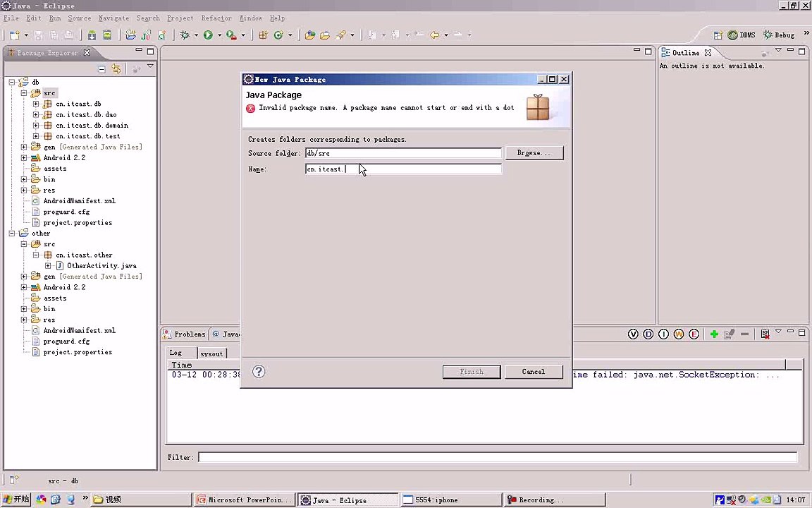The width and height of the screenshot is (812, 508).
Task: Click the help question mark in dialog
Action: point(259,372)
